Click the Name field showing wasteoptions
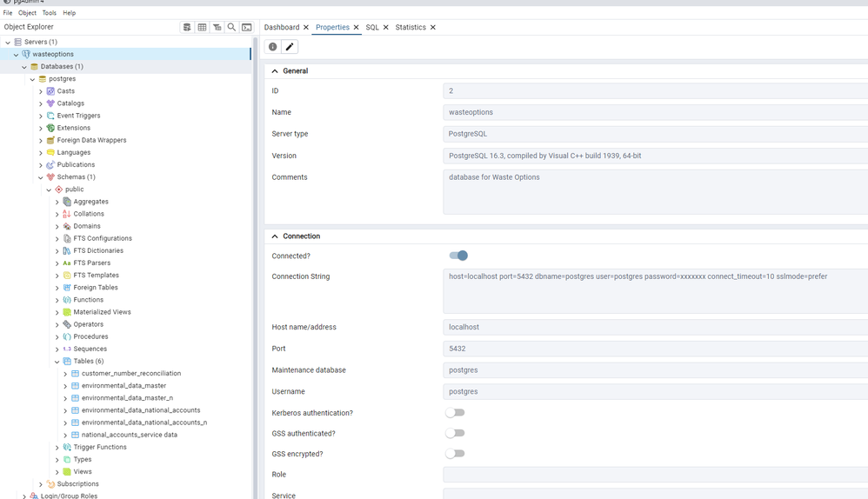Image resolution: width=868 pixels, height=499 pixels. click(656, 112)
